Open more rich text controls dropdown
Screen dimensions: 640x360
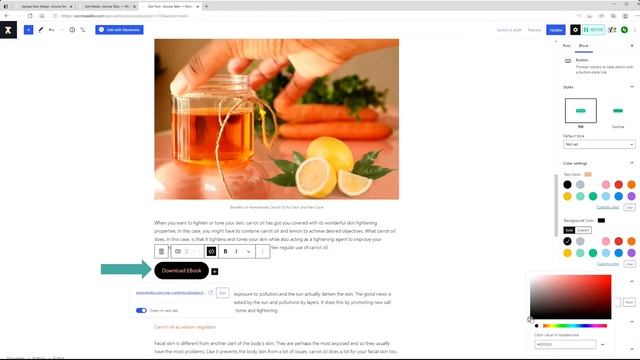(x=248, y=251)
